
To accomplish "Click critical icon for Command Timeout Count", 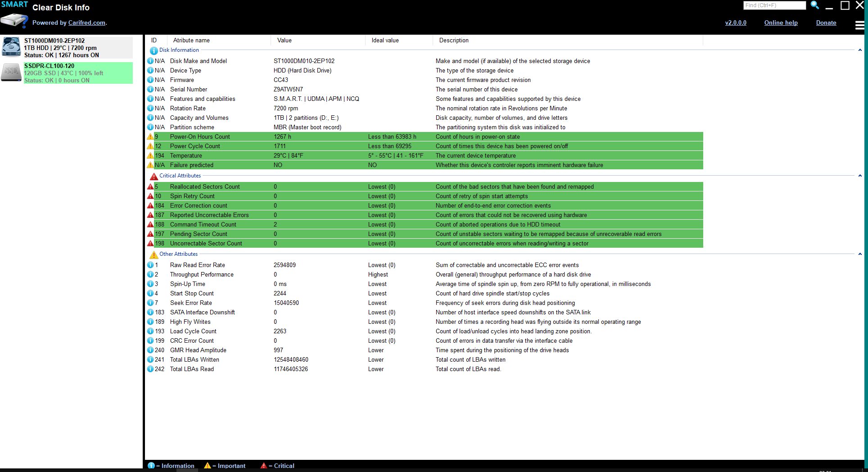I will [x=150, y=224].
